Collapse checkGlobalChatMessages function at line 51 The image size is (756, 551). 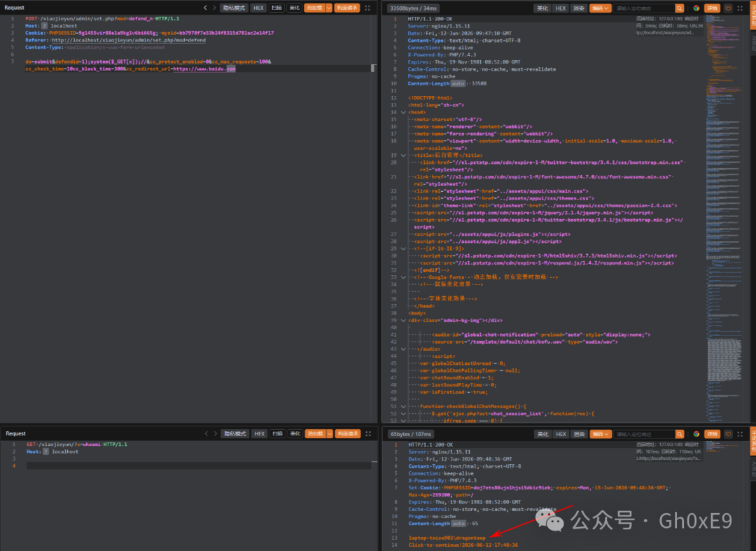point(403,406)
